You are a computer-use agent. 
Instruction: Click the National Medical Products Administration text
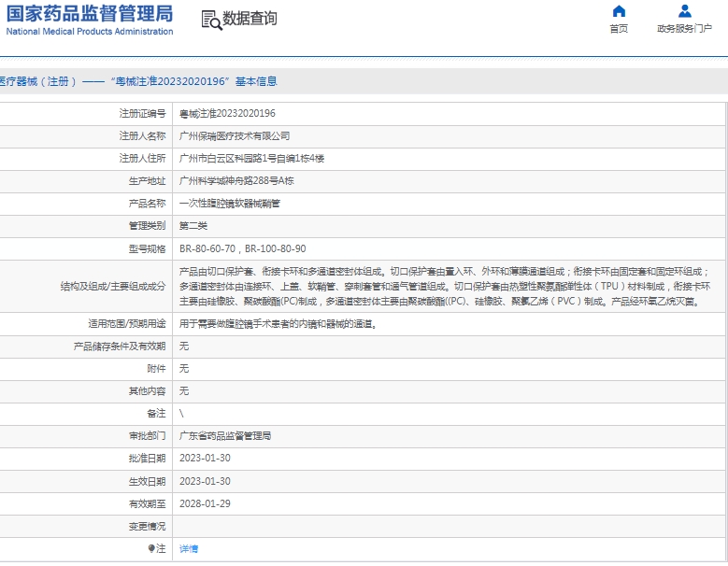[90, 32]
